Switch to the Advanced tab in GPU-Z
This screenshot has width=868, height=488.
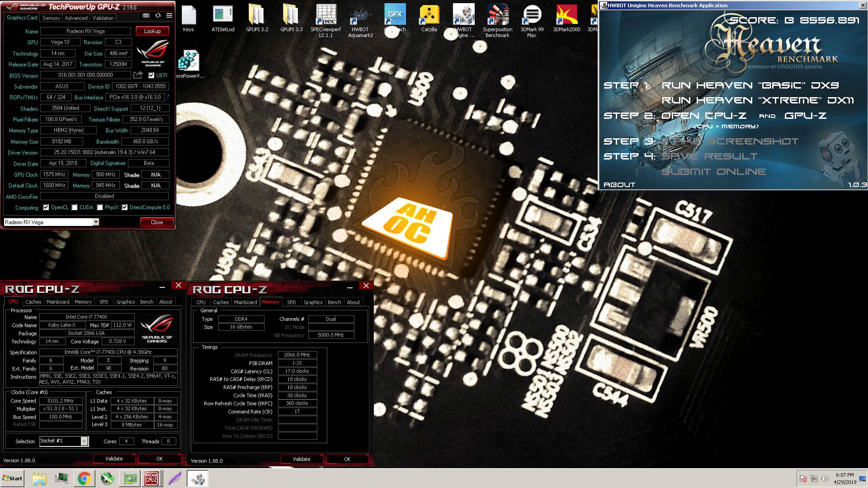click(76, 18)
